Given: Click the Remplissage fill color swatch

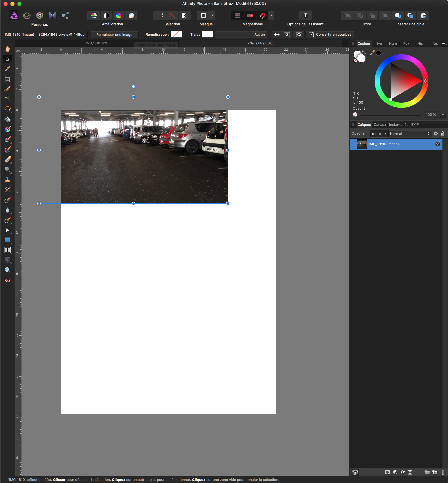Looking at the screenshot, I should point(176,34).
